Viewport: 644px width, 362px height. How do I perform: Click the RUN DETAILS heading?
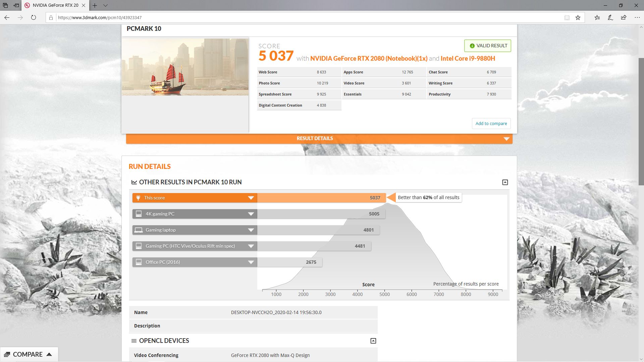point(150,167)
